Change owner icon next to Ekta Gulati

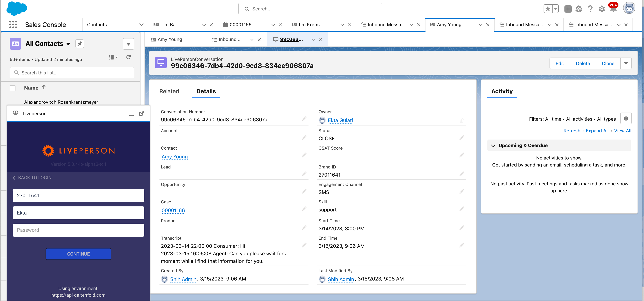coord(461,121)
